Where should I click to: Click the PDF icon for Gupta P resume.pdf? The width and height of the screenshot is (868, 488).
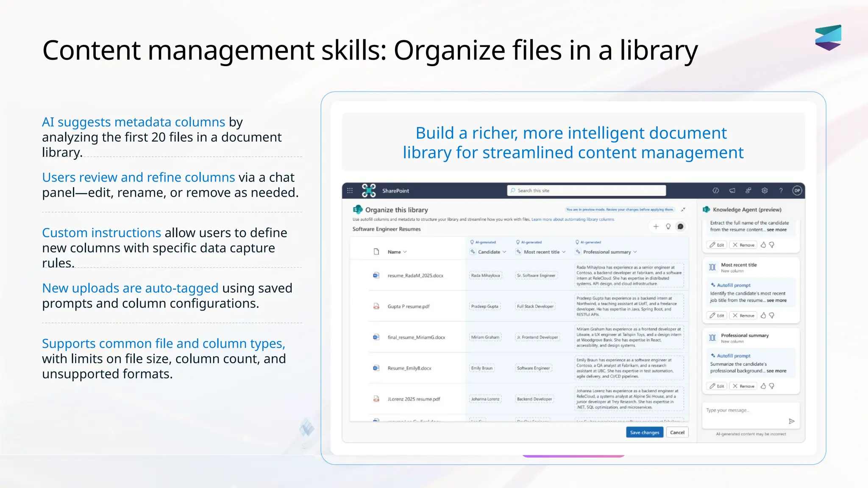pyautogui.click(x=376, y=306)
